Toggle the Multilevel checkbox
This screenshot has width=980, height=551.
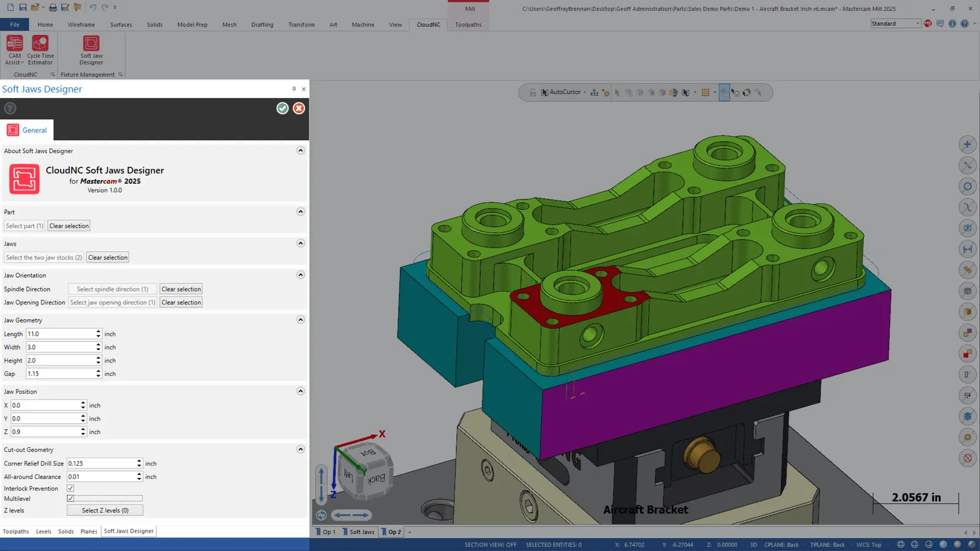point(70,498)
